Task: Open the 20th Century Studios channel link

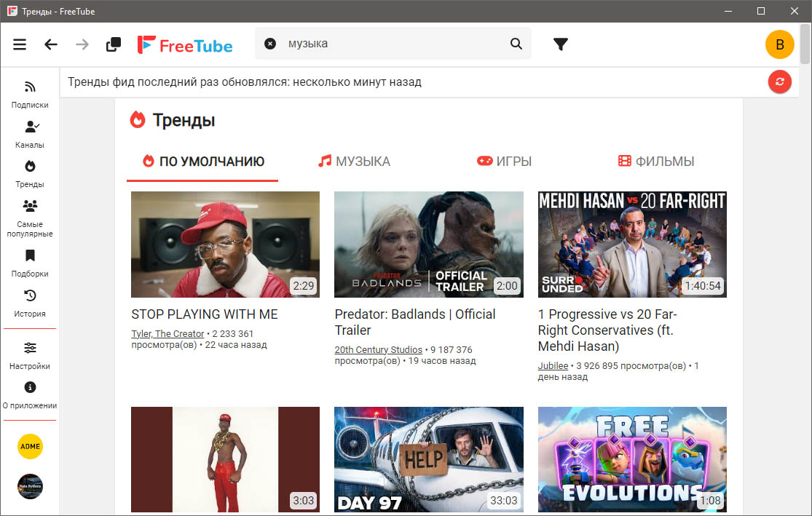Action: pos(379,350)
